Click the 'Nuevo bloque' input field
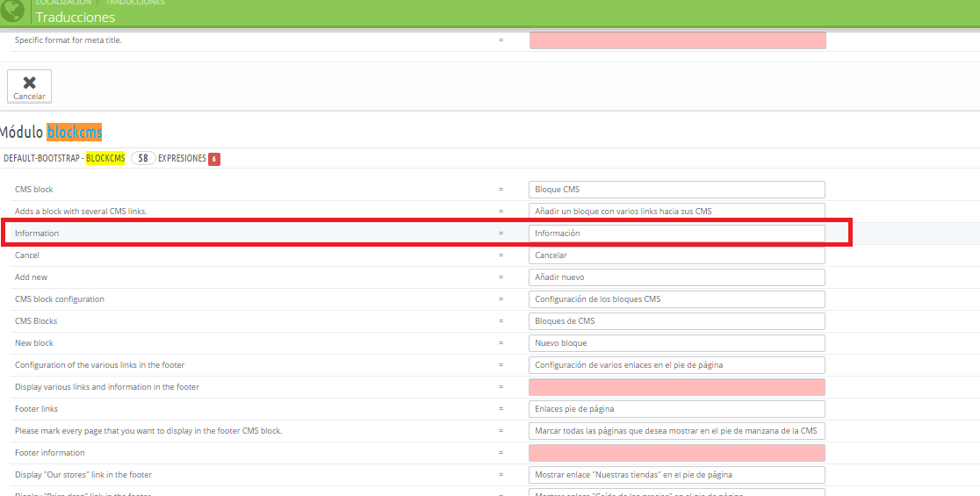This screenshot has width=980, height=496. tap(677, 343)
